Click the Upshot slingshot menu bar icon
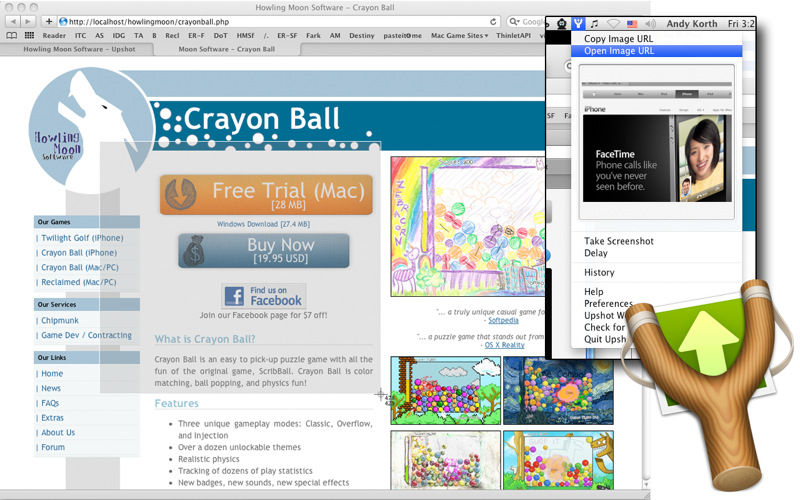 click(x=577, y=22)
